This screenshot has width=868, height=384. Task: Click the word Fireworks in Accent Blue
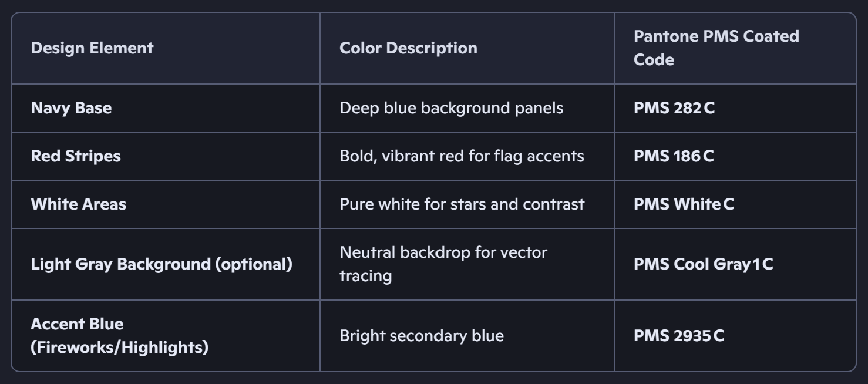(x=72, y=348)
